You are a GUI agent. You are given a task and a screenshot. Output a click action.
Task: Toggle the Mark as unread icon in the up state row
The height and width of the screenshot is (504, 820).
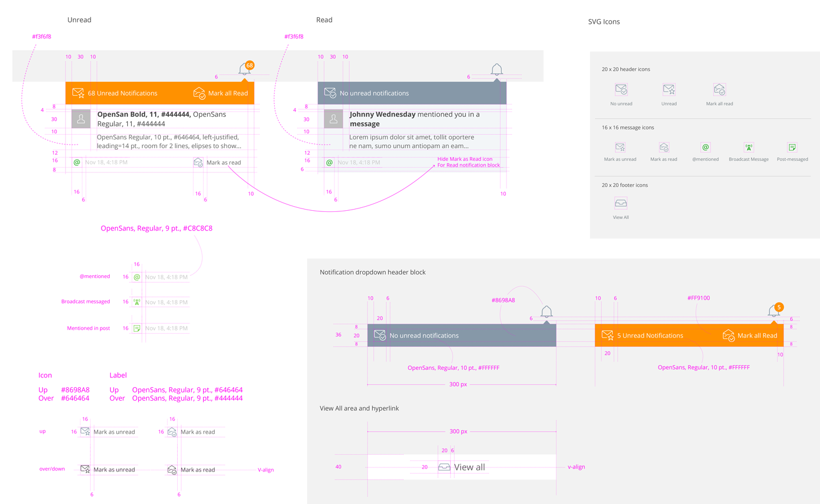(85, 431)
